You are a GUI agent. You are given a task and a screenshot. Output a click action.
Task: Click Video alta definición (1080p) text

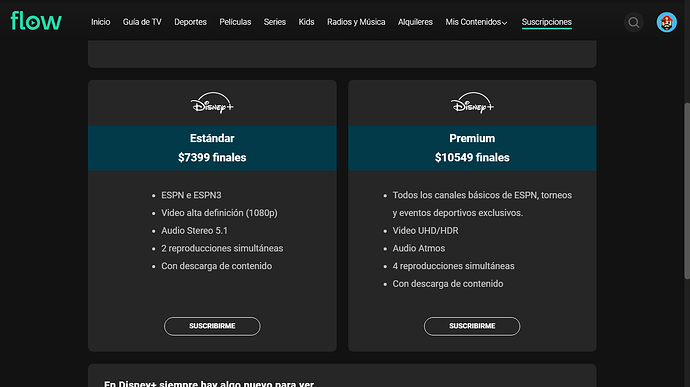tap(219, 213)
